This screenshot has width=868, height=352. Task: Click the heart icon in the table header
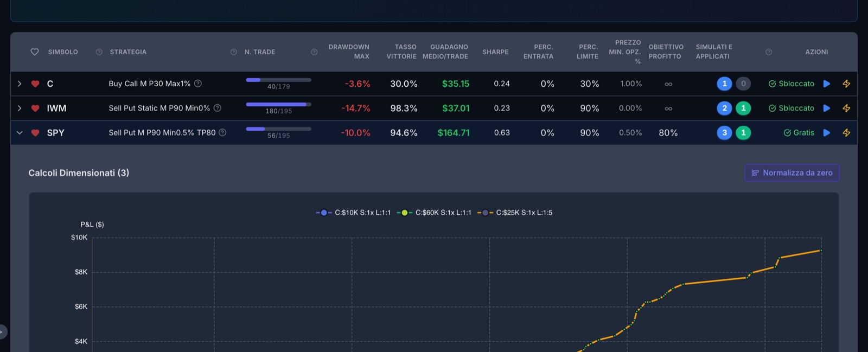point(35,52)
